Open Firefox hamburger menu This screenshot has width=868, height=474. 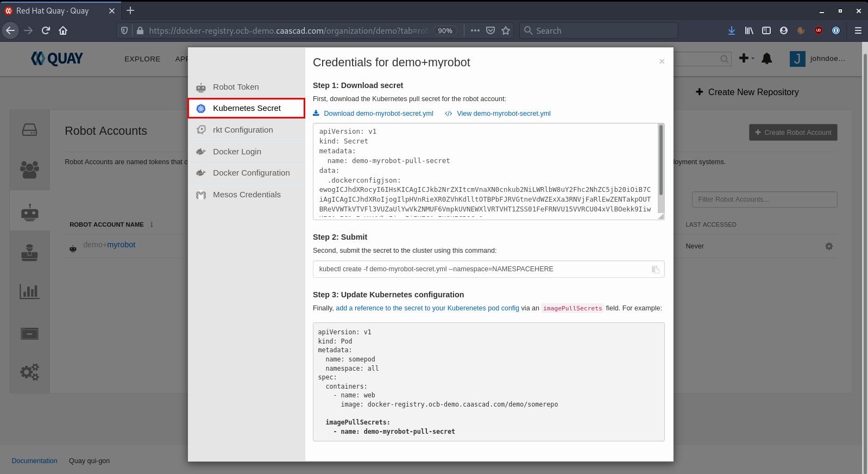coord(858,30)
